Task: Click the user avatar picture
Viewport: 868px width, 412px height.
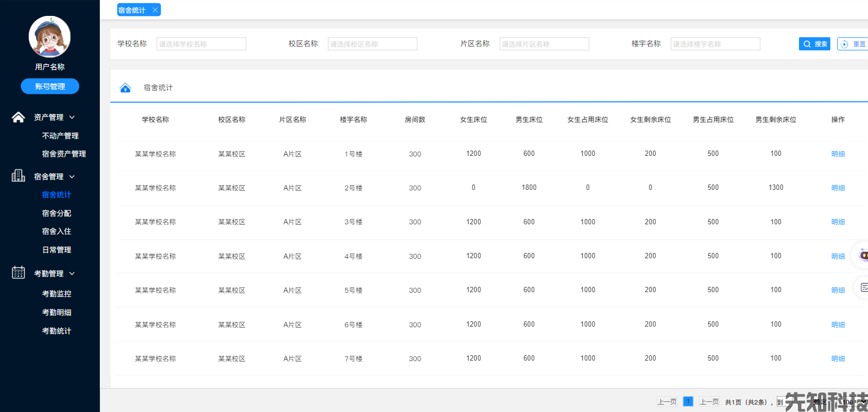Action: tap(49, 37)
